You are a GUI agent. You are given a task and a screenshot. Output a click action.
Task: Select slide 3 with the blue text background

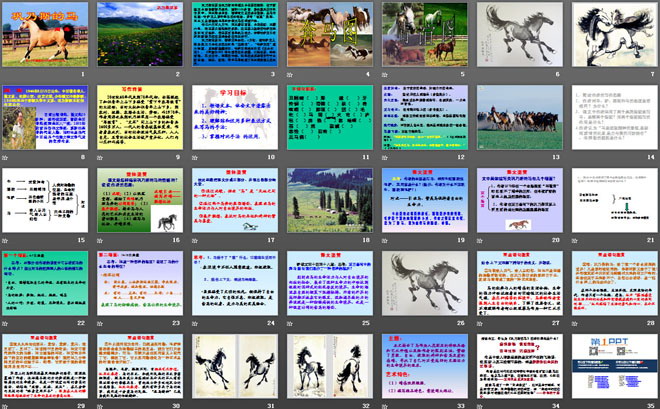[x=233, y=34]
